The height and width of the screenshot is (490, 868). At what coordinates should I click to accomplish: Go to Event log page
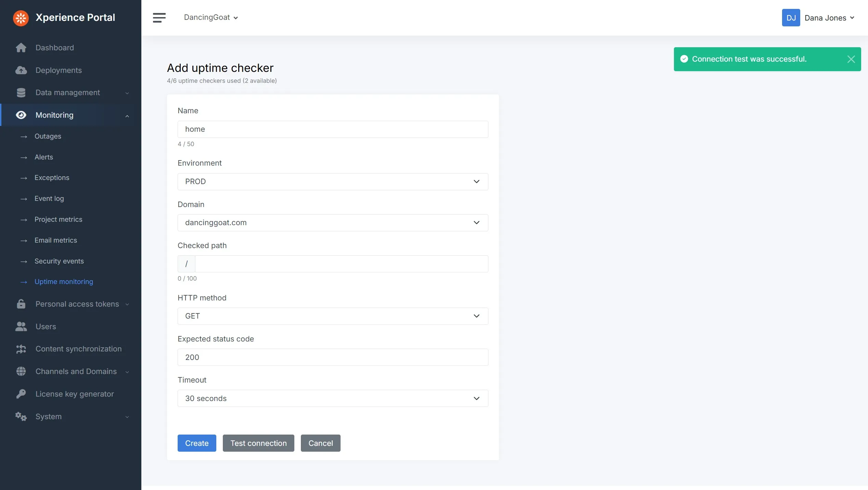tap(49, 198)
